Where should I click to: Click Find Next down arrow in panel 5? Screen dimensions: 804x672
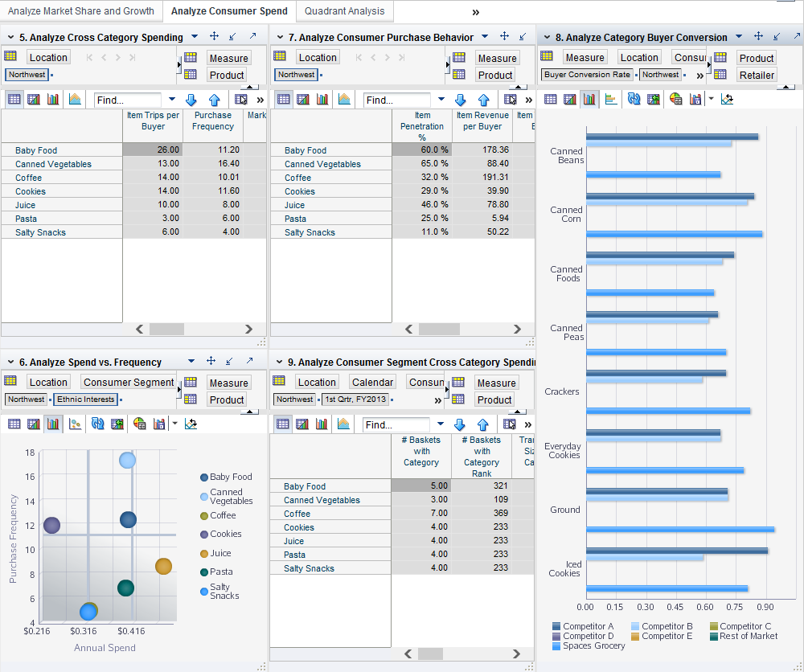pyautogui.click(x=191, y=100)
